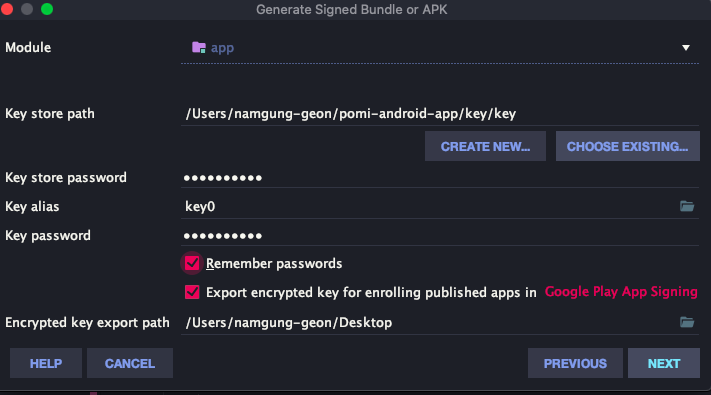Click the 'Key store path' label
The width and height of the screenshot is (711, 395).
point(50,113)
